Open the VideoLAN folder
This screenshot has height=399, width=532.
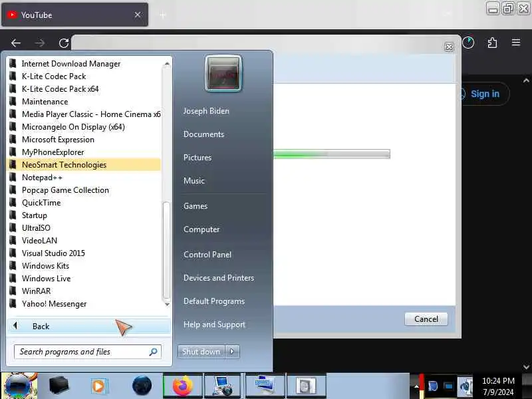tap(84, 241)
